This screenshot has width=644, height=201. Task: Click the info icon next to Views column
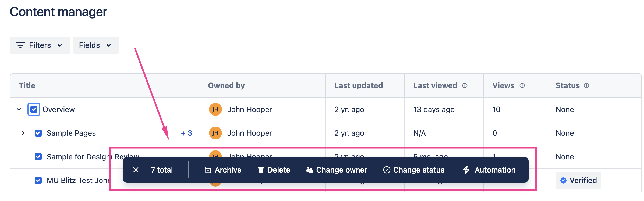[522, 85]
